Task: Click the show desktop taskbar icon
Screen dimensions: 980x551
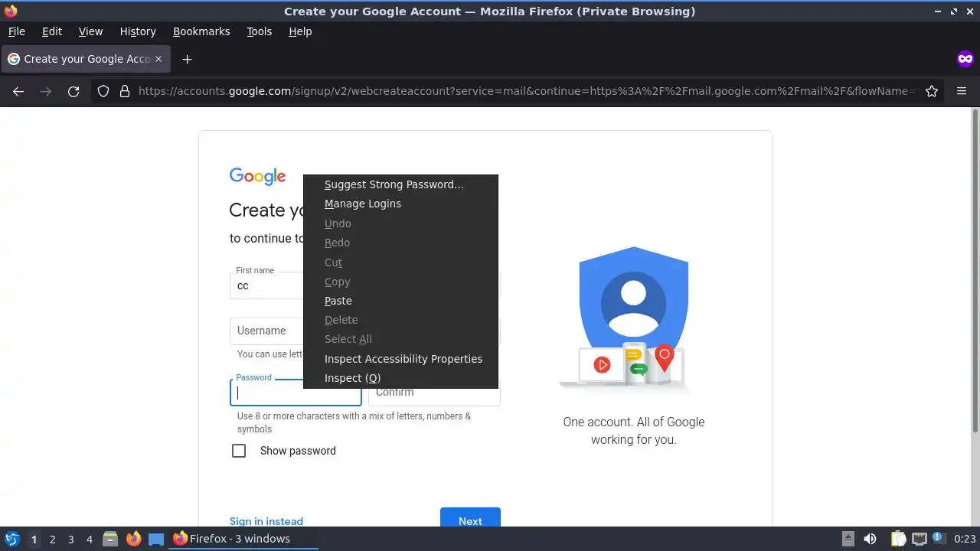Action: tap(156, 539)
